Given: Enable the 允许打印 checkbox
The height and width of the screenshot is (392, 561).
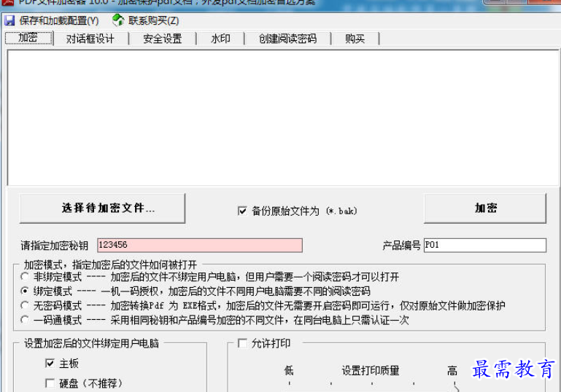Looking at the screenshot, I should [242, 343].
